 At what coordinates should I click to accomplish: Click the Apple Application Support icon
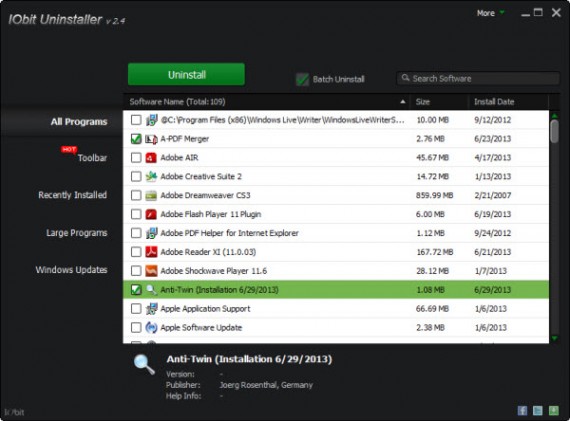click(151, 309)
